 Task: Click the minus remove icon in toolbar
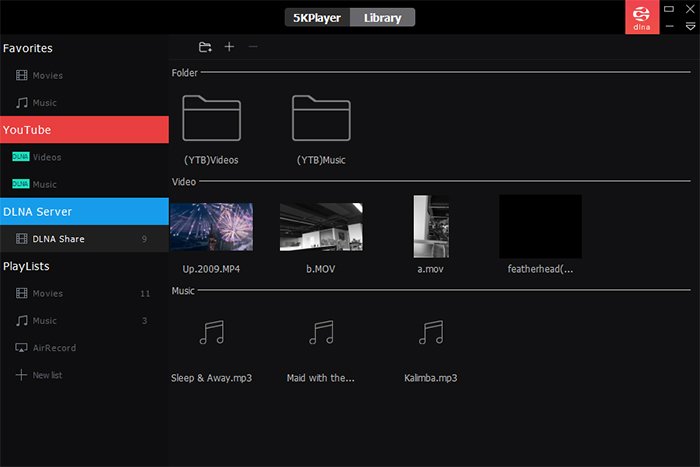click(253, 46)
